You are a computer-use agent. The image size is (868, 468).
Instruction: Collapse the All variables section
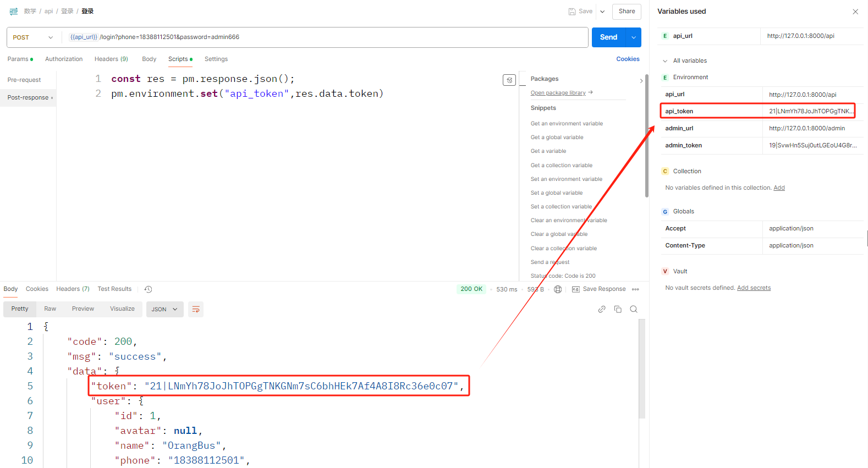tap(665, 61)
